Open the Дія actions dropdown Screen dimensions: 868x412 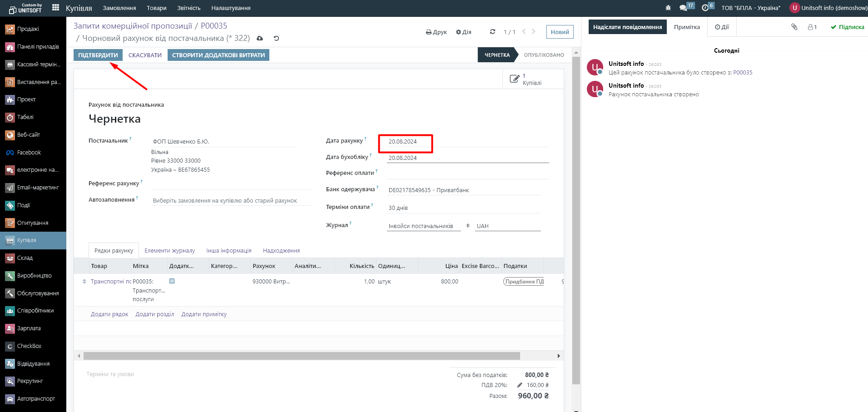(x=463, y=32)
